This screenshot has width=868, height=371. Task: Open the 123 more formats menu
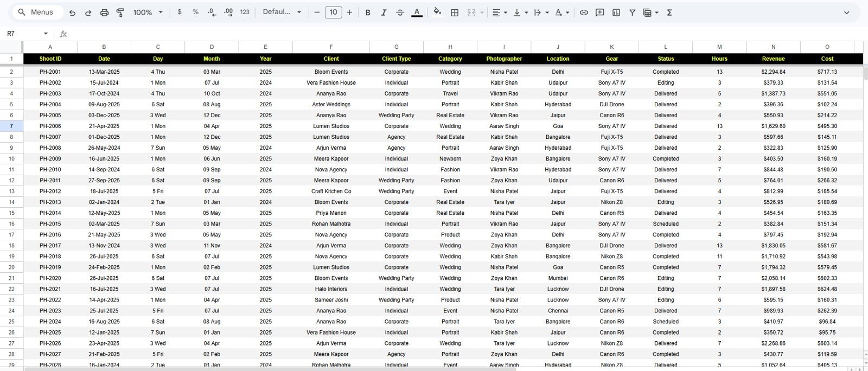pyautogui.click(x=245, y=12)
